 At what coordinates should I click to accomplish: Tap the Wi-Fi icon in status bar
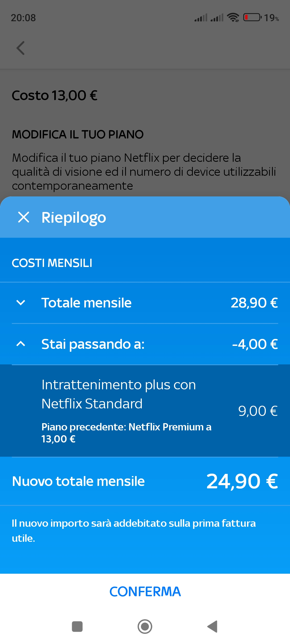pos(233,17)
